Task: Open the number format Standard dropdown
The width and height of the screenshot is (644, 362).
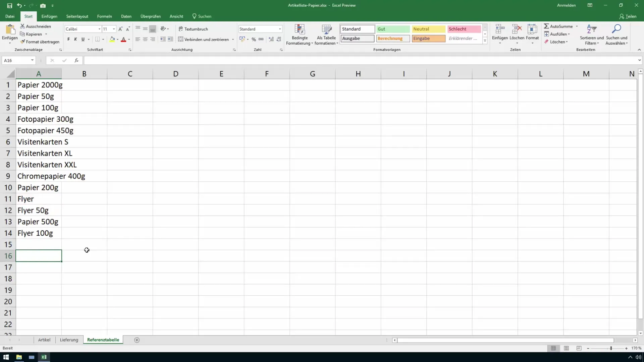Action: [x=280, y=29]
